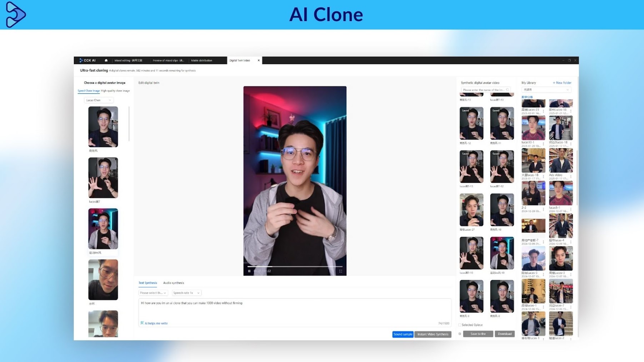Create a folder with New Folder link
The height and width of the screenshot is (362, 644).
click(562, 83)
